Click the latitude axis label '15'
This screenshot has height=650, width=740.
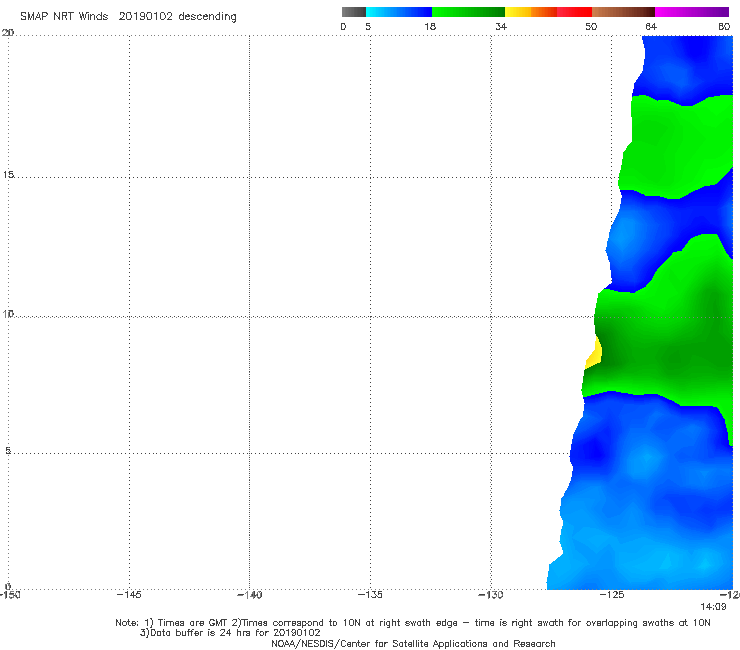[x=8, y=175]
